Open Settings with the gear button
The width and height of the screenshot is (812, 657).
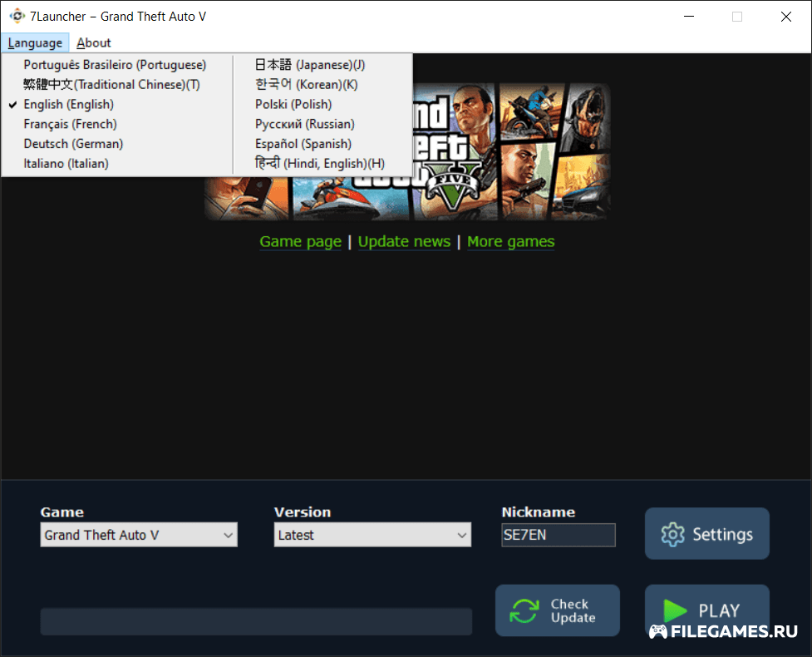coord(707,534)
